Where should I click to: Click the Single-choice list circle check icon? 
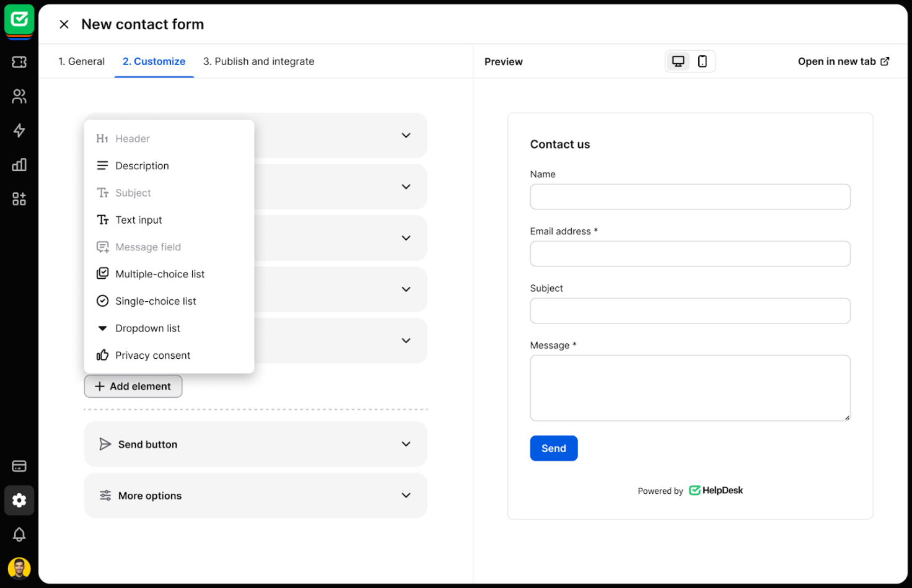point(103,301)
